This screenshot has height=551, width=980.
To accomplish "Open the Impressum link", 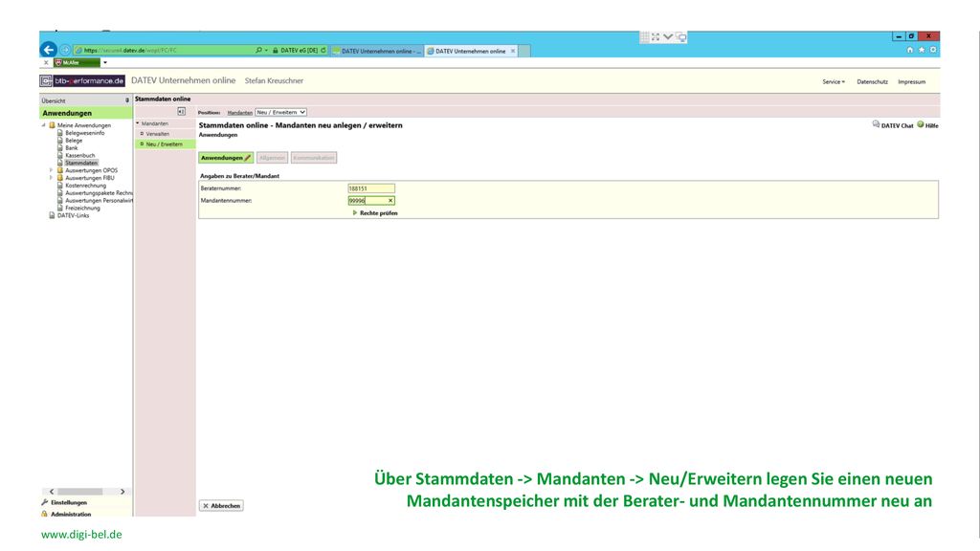I will (x=911, y=82).
